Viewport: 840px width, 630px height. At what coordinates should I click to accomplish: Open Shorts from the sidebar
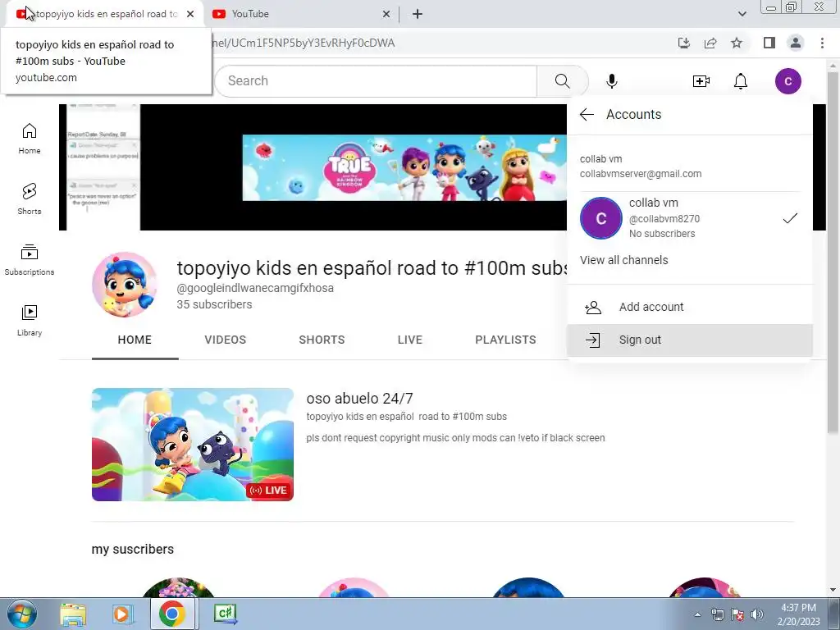coord(29,199)
